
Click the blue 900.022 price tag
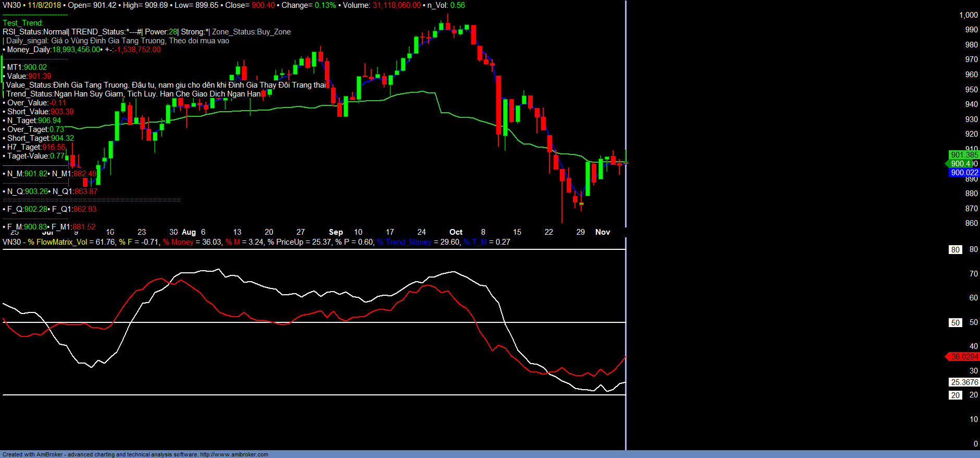pos(964,173)
